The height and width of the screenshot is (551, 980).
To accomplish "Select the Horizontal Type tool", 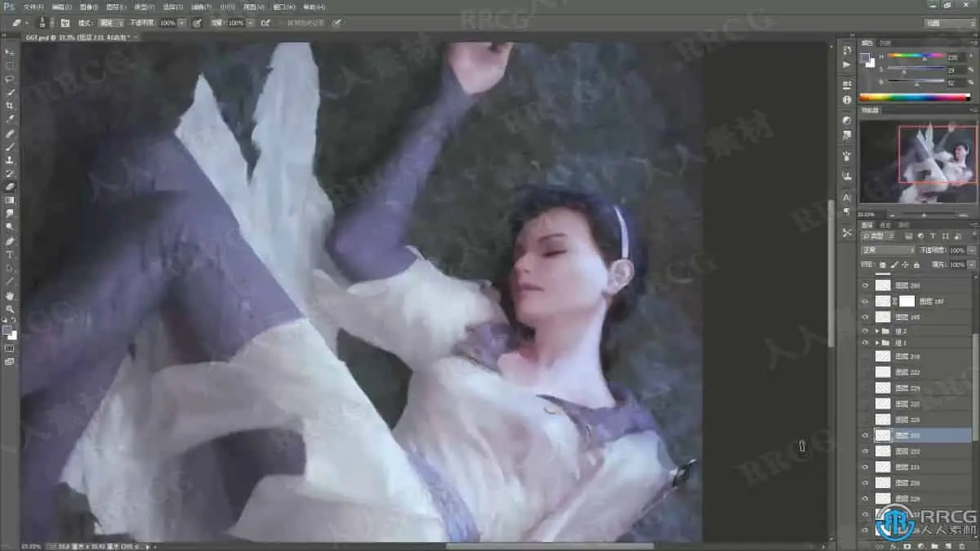I will pos(10,255).
